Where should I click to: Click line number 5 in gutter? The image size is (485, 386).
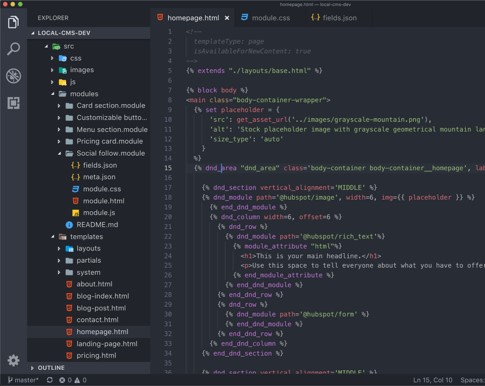click(x=170, y=71)
